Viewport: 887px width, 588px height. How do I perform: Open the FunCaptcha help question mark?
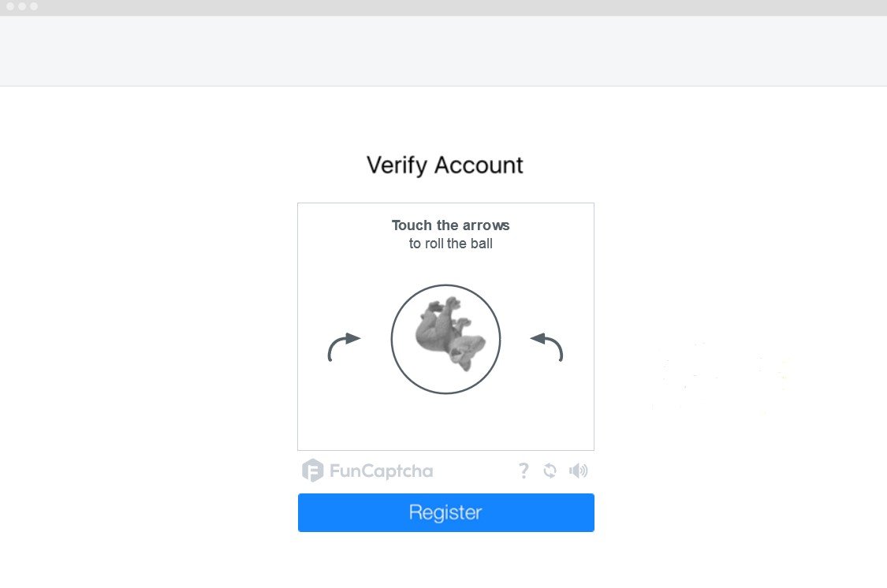(x=524, y=471)
